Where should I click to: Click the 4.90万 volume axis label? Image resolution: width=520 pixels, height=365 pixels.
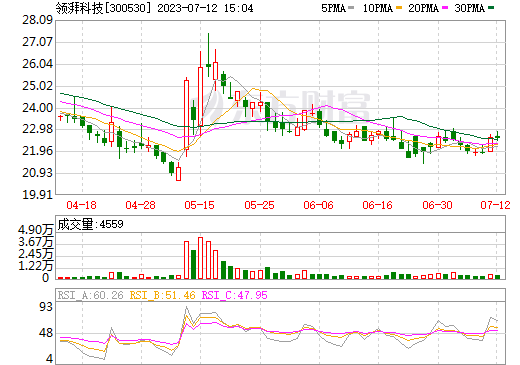[x=35, y=230]
